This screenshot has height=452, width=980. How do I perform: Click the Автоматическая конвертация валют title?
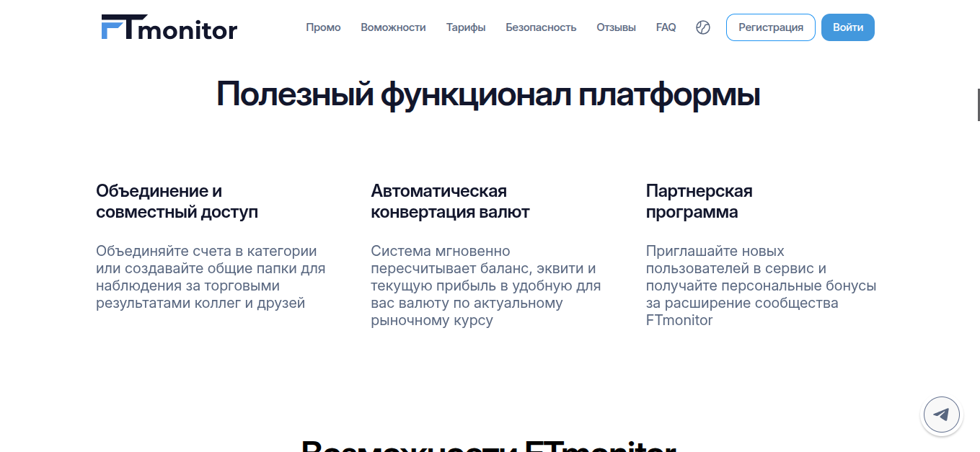pos(450,202)
